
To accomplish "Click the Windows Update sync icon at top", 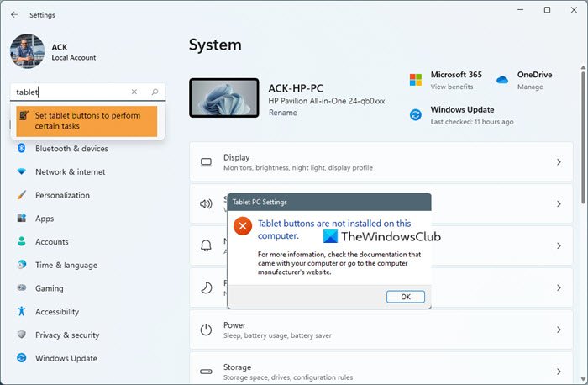I will [416, 115].
